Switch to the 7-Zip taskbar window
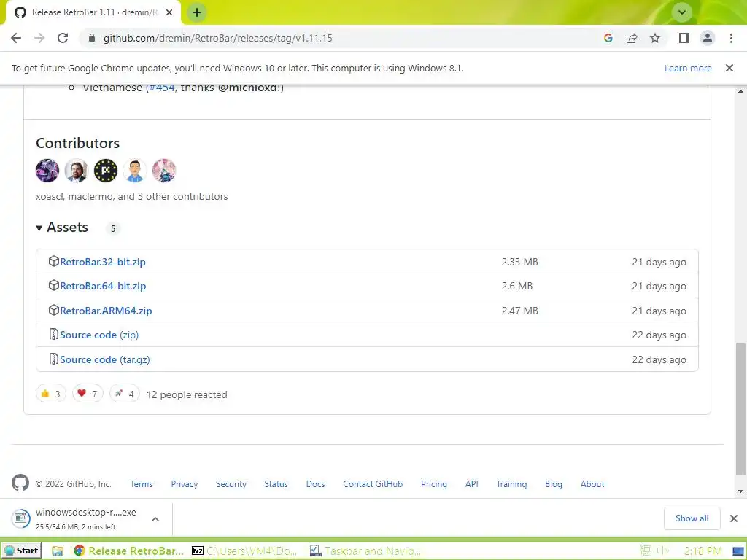Viewport: 747px width, 560px height. [x=244, y=551]
